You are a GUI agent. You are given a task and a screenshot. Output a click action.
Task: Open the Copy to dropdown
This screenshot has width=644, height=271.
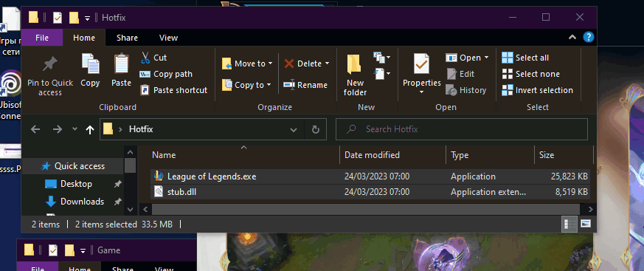(246, 85)
